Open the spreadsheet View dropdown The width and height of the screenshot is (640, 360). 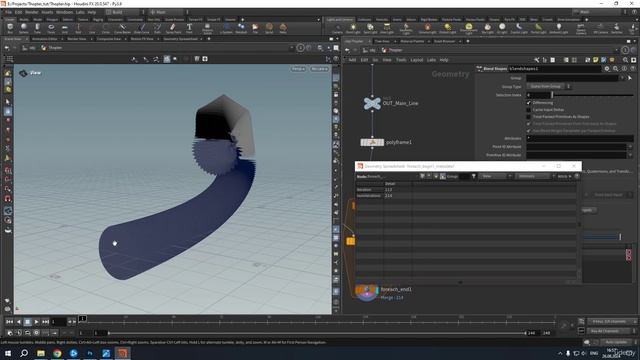[x=496, y=176]
